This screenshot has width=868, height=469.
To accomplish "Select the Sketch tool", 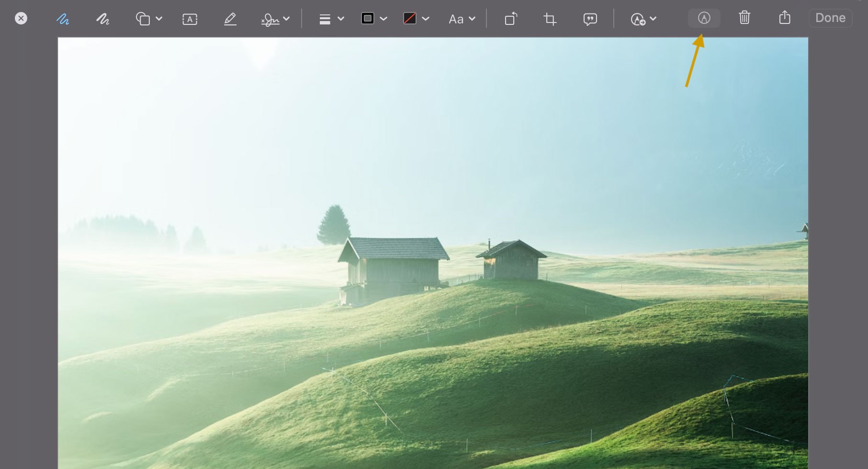I will 63,19.
